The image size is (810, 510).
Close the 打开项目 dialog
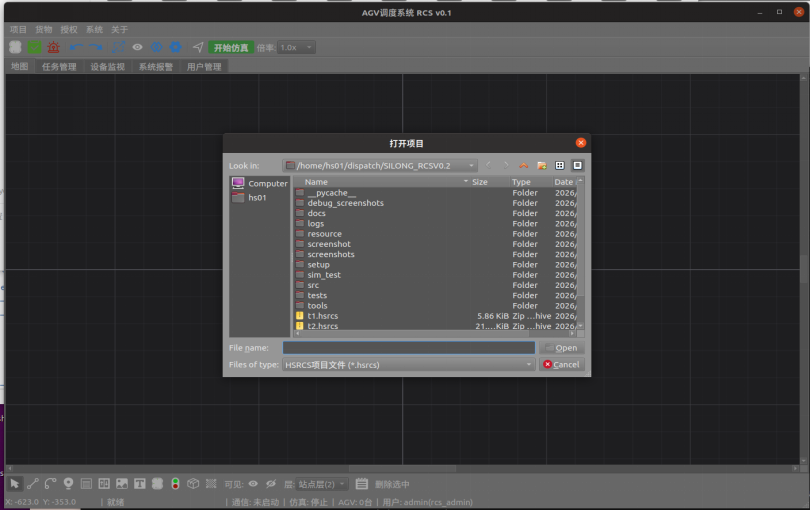point(581,143)
